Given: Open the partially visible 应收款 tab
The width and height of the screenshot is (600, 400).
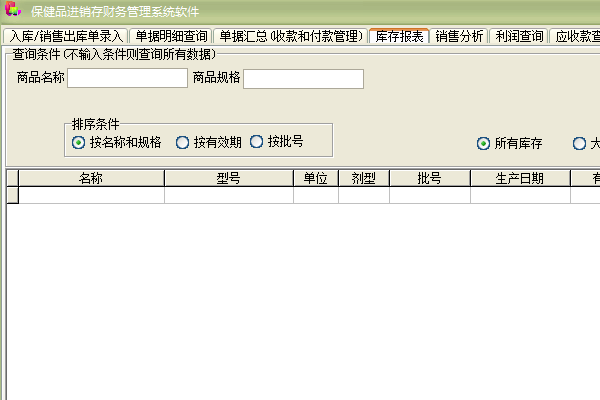Looking at the screenshot, I should coord(575,36).
